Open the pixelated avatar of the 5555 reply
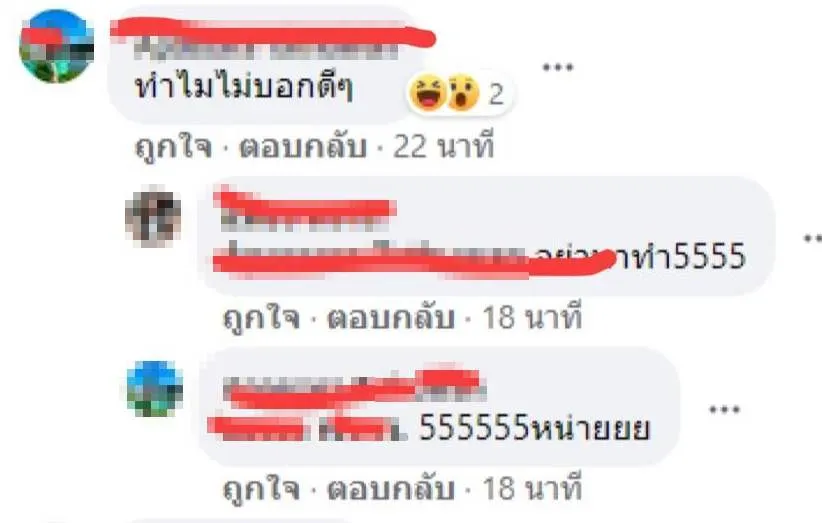This screenshot has width=822, height=523. 153,216
